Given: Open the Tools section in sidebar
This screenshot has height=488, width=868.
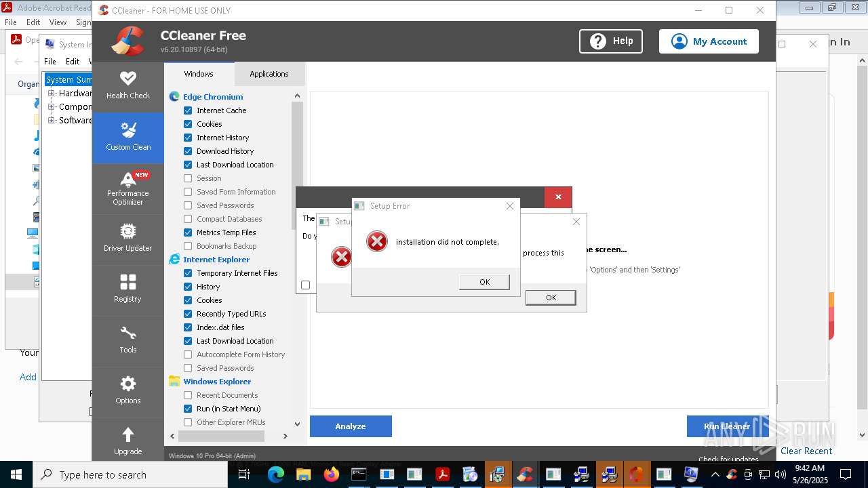Looking at the screenshot, I should point(128,341).
